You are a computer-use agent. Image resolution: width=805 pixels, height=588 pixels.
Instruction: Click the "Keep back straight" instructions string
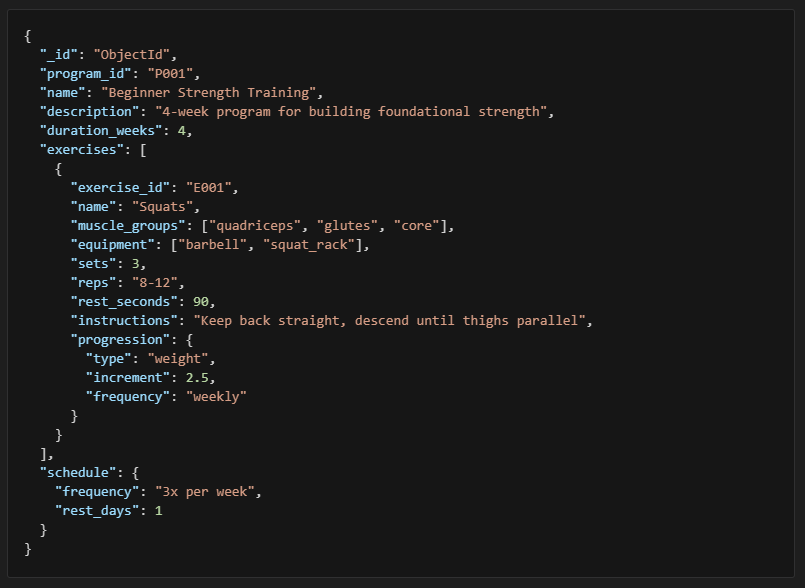pyautogui.click(x=393, y=320)
